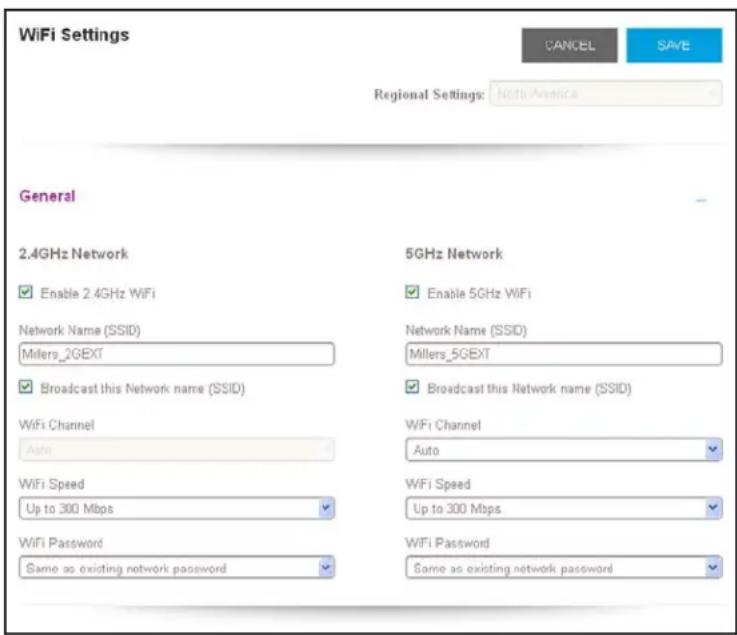Click the 2.4GHz Network Name SSID field
737x635 pixels.
pyautogui.click(x=177, y=354)
